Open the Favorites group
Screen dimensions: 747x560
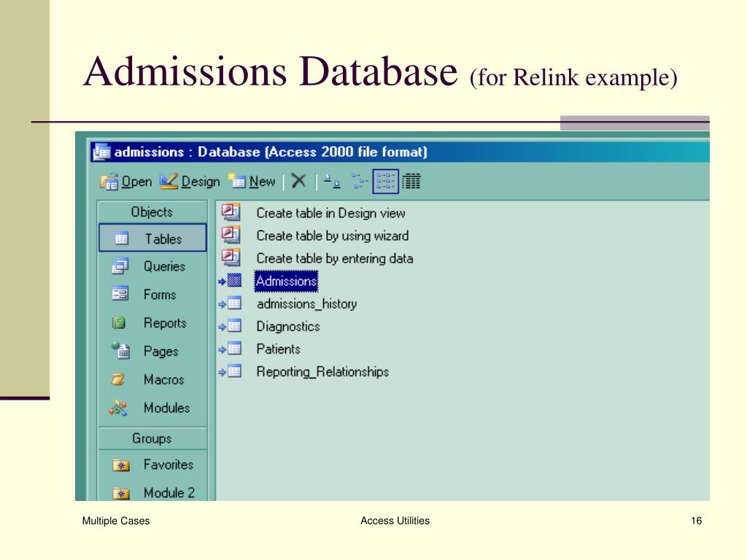152,464
